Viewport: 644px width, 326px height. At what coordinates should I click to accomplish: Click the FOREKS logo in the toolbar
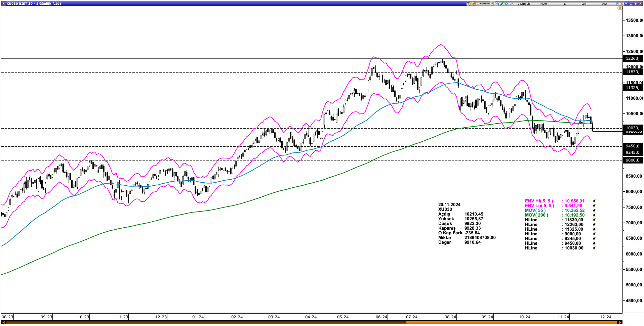pyautogui.click(x=483, y=4)
